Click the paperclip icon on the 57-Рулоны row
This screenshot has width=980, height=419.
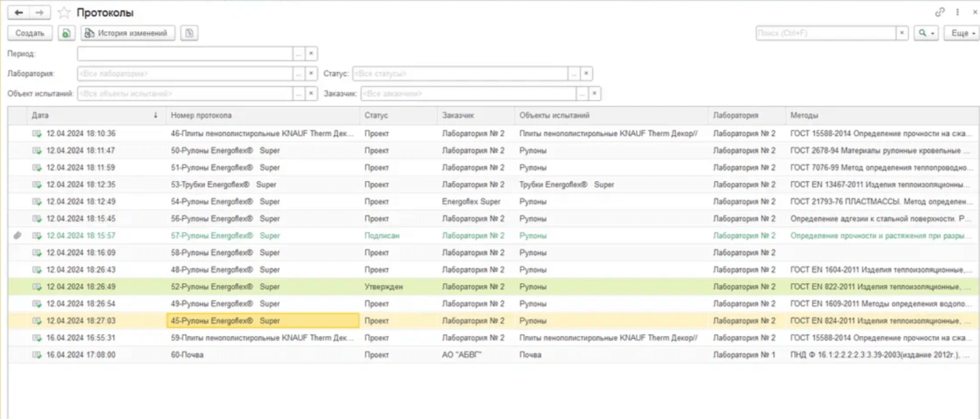coord(18,236)
